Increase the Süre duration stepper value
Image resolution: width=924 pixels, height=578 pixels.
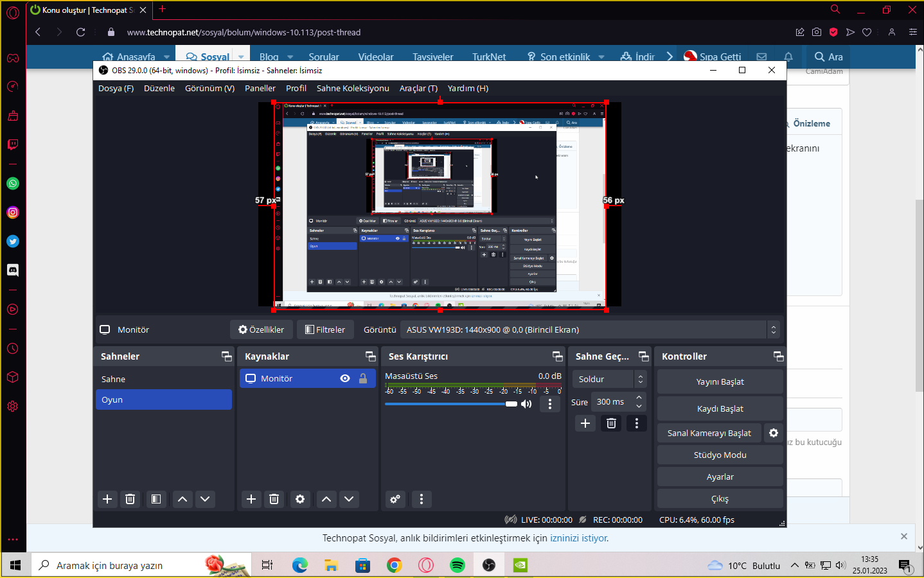(639, 398)
